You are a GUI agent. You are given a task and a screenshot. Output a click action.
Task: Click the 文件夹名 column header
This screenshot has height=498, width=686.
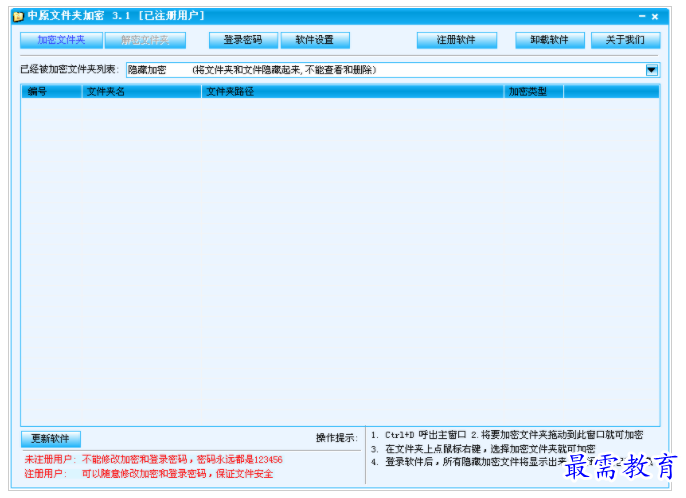142,91
